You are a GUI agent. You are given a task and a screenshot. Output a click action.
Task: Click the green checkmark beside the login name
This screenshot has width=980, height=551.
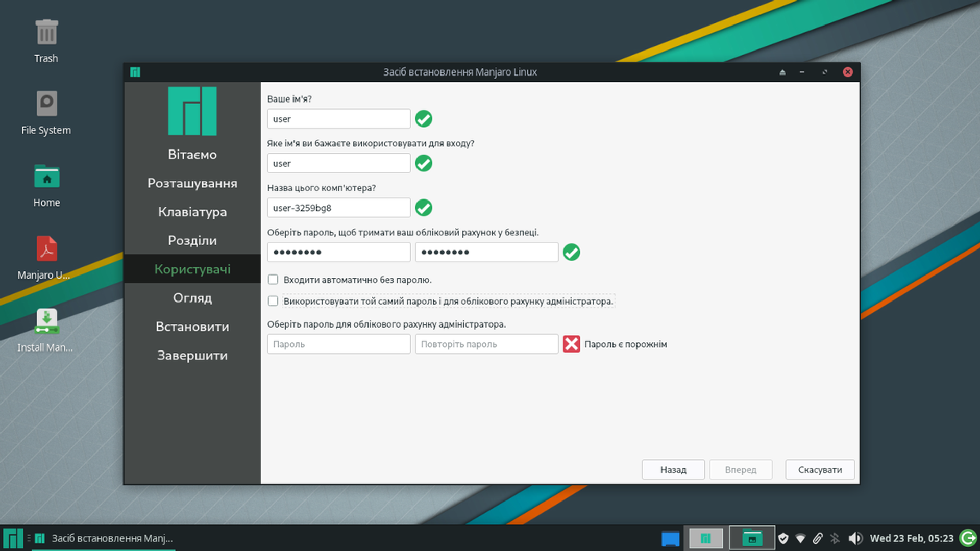click(424, 163)
